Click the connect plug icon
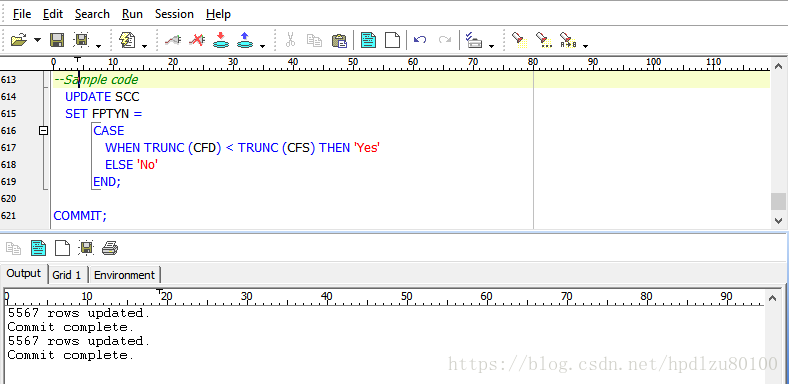Image resolution: width=789 pixels, height=384 pixels. (x=173, y=40)
